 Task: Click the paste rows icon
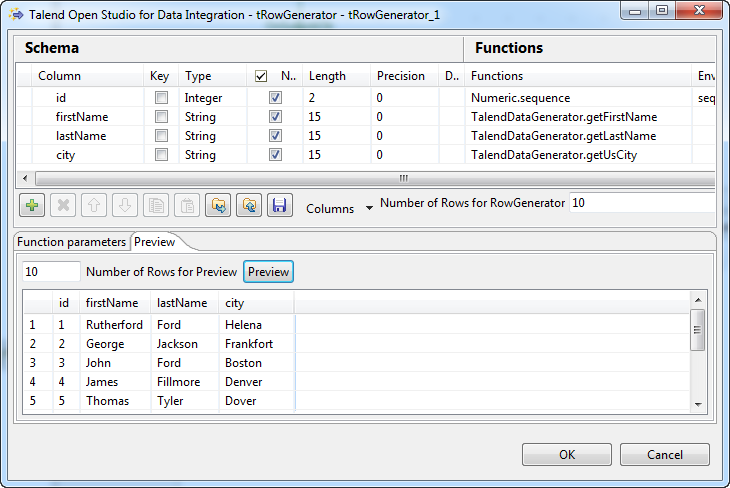(x=186, y=205)
